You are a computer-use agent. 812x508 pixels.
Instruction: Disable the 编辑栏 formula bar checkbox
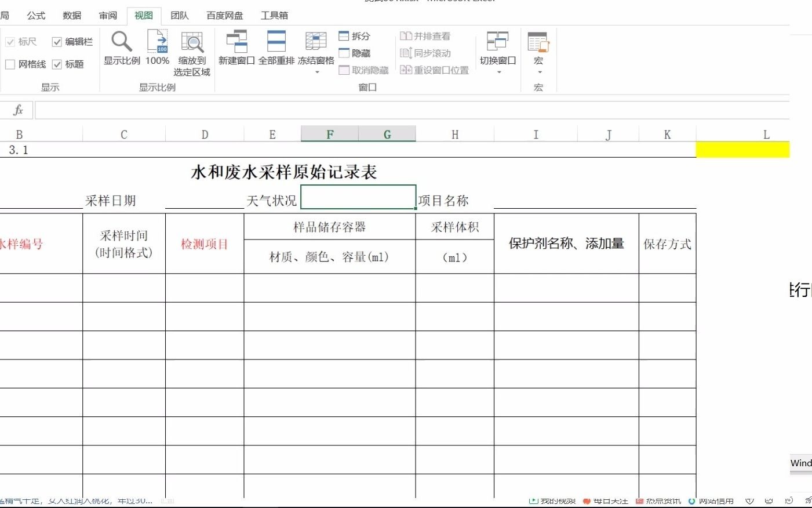[x=57, y=41]
